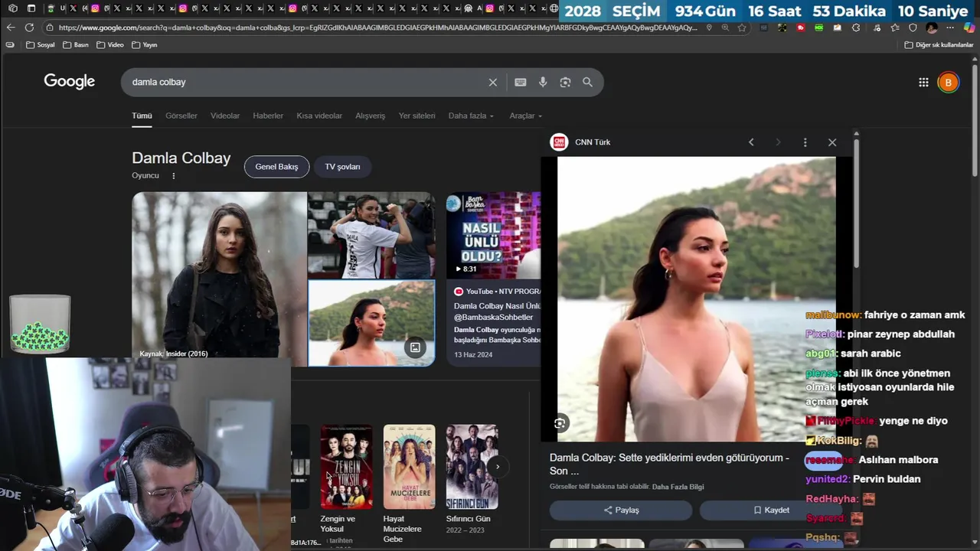Viewport: 980px width, 551px height.
Task: Open the Insider (2016) portrait thumbnail
Action: coord(220,275)
